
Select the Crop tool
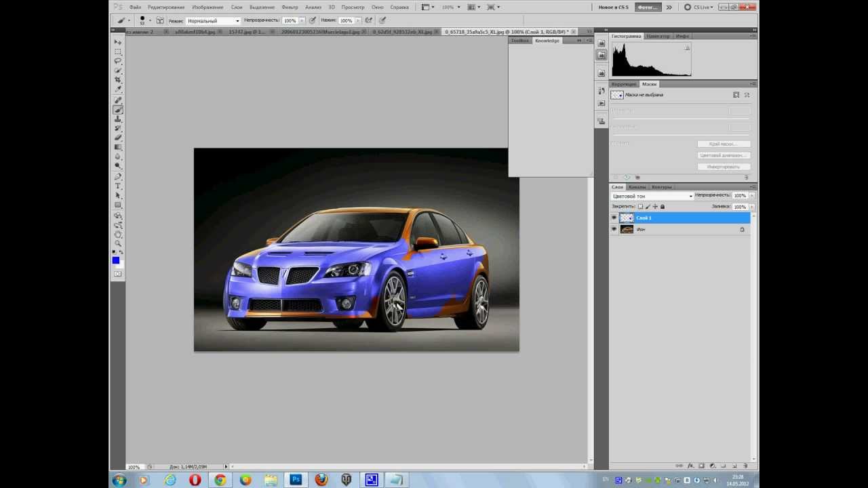pos(118,80)
